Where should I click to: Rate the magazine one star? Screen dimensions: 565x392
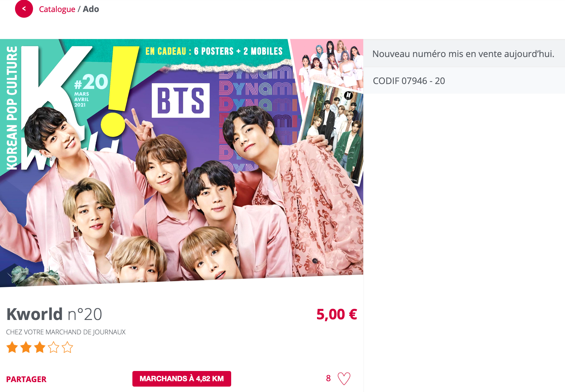point(12,347)
